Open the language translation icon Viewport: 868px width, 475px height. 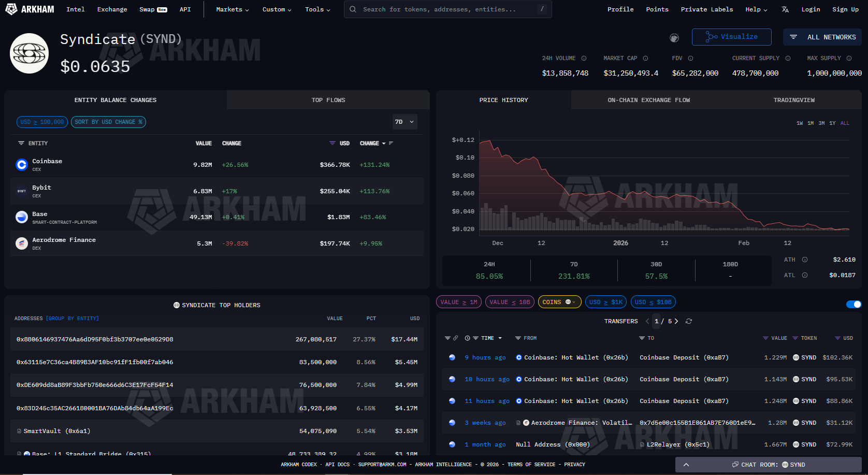(785, 9)
